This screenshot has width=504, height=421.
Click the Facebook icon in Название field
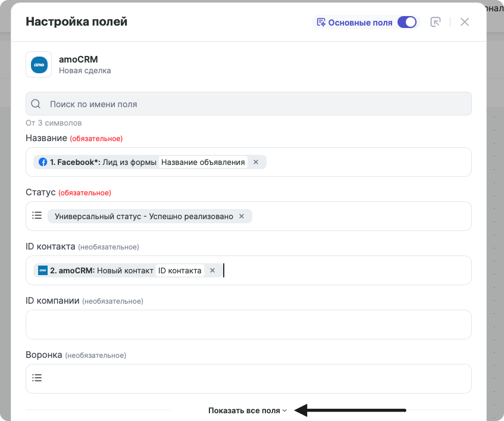point(43,162)
